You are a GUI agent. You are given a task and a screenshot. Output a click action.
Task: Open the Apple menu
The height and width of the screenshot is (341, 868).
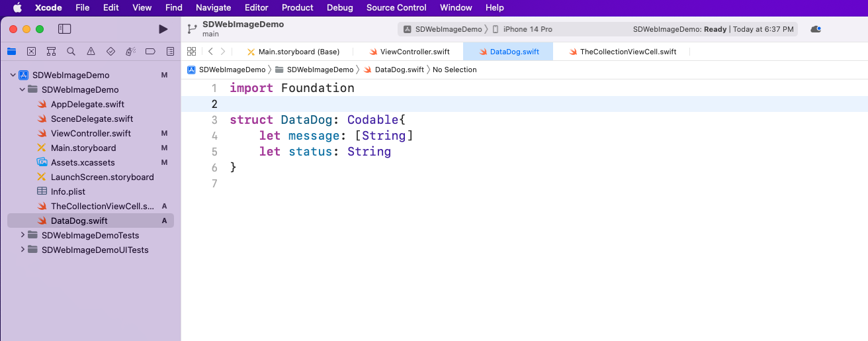point(17,8)
